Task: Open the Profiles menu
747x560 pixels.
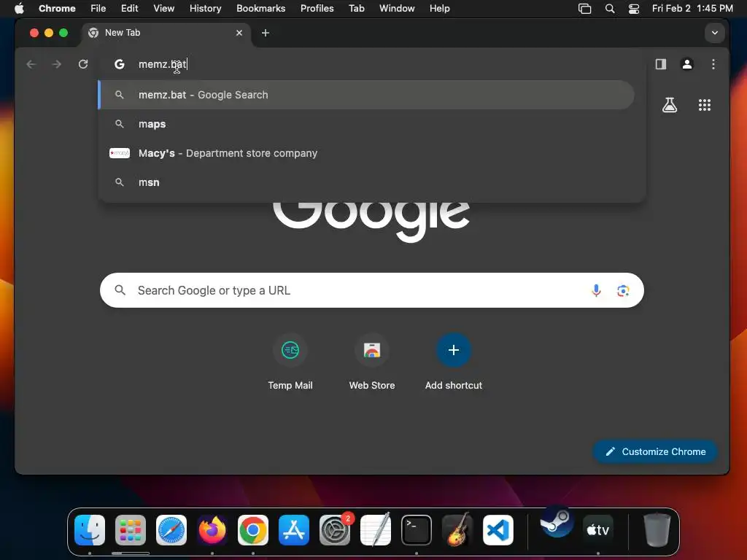Action: 317,8
